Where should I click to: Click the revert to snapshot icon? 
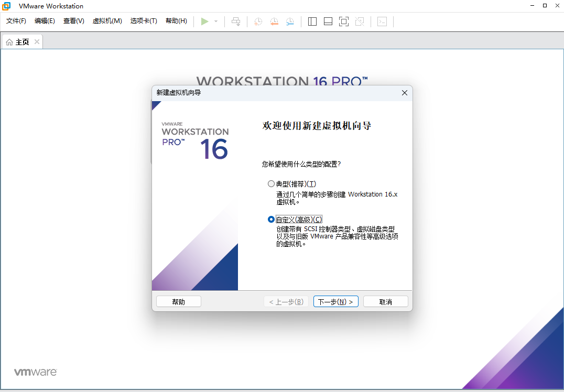pyautogui.click(x=274, y=21)
